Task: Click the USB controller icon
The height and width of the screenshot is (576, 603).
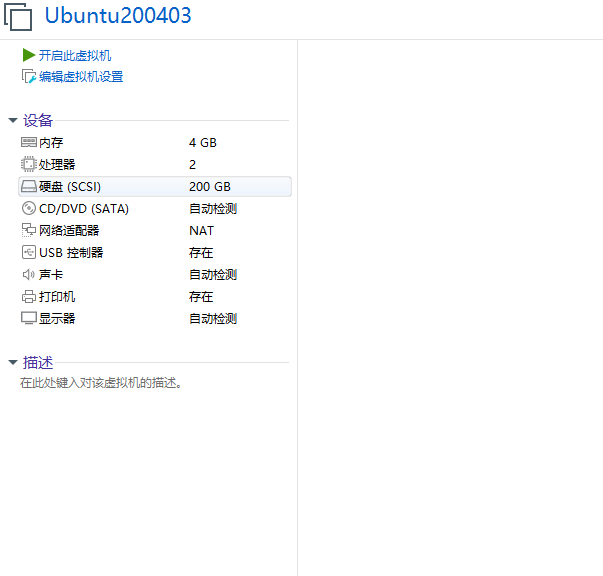Action: (29, 253)
